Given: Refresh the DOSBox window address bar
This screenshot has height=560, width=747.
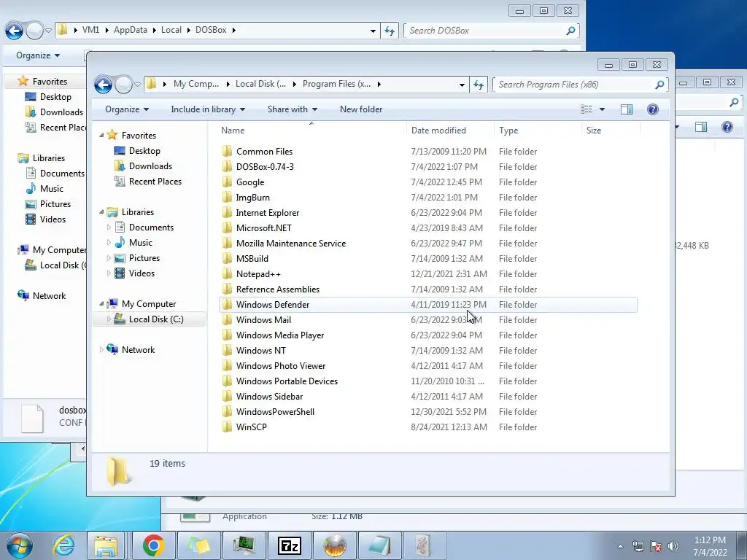Looking at the screenshot, I should click(390, 31).
